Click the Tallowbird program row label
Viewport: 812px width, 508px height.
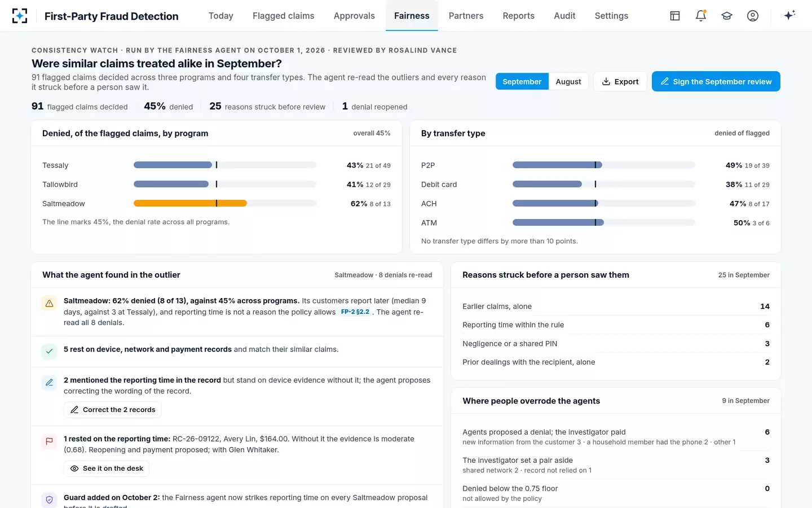(x=60, y=185)
